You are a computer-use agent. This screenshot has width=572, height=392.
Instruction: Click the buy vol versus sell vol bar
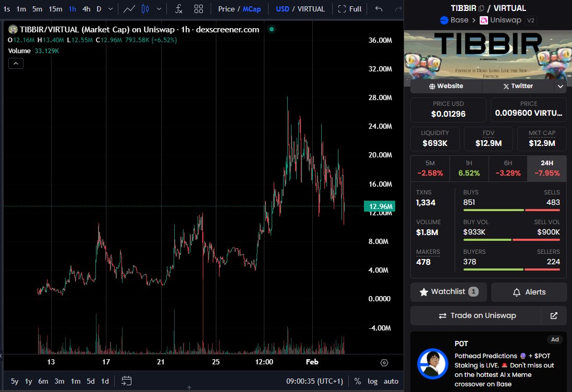(x=512, y=240)
